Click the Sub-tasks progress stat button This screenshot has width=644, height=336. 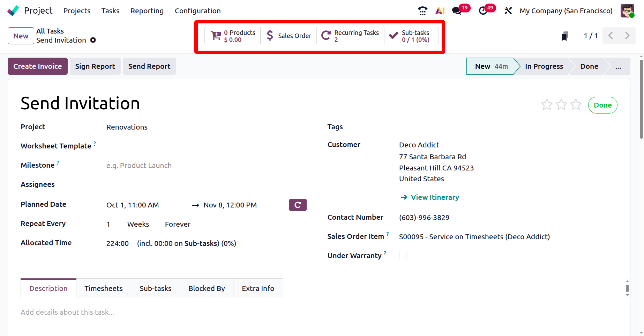(411, 36)
